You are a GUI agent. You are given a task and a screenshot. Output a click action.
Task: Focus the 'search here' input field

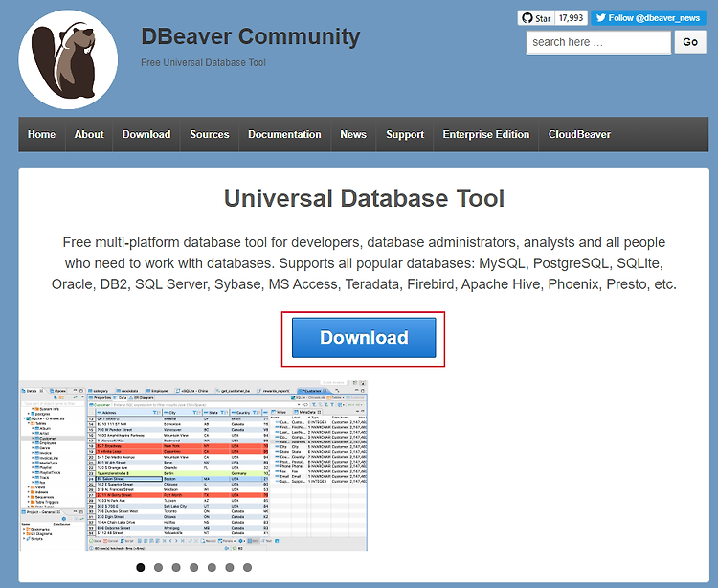598,42
